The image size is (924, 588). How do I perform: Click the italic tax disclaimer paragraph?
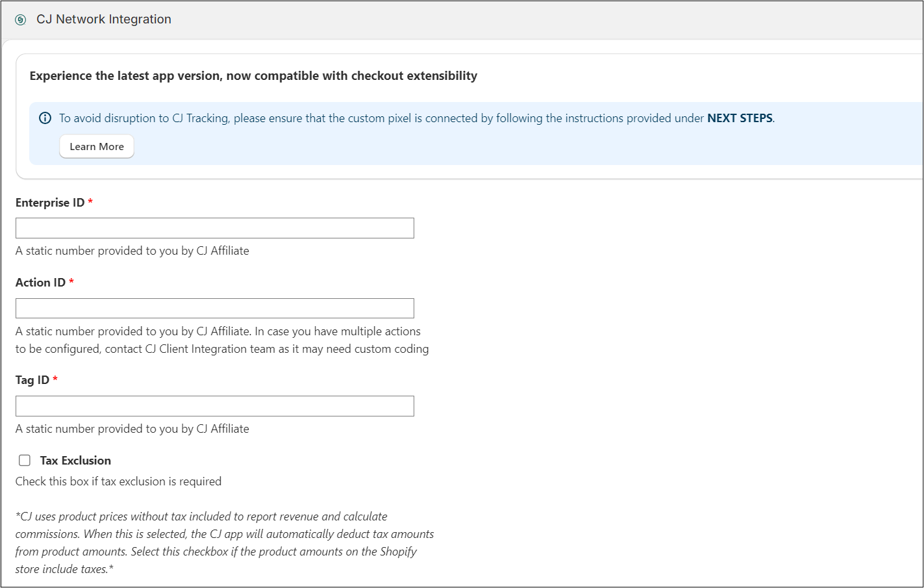click(224, 542)
